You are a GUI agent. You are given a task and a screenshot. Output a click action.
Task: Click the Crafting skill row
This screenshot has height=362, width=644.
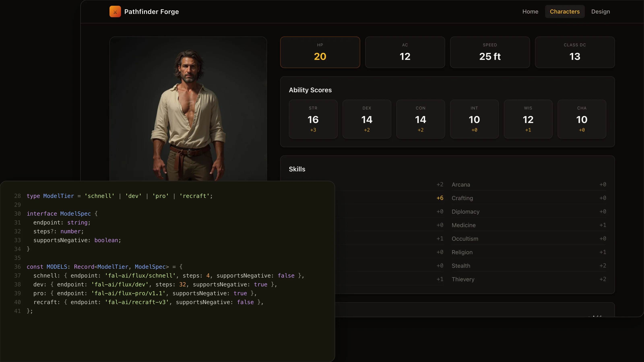529,198
